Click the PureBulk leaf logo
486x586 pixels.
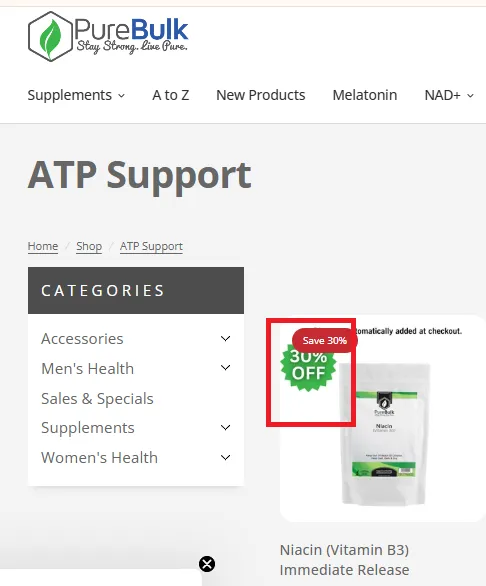108,36
